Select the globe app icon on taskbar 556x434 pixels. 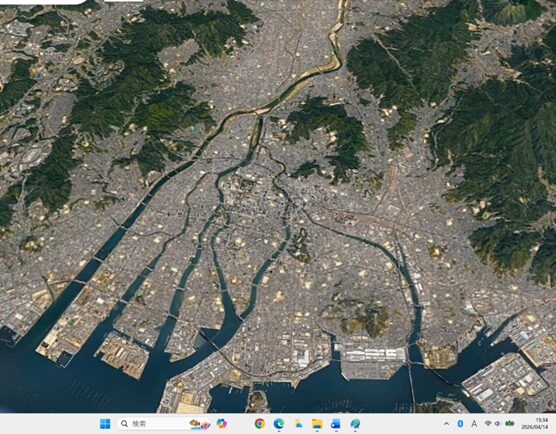click(x=355, y=423)
